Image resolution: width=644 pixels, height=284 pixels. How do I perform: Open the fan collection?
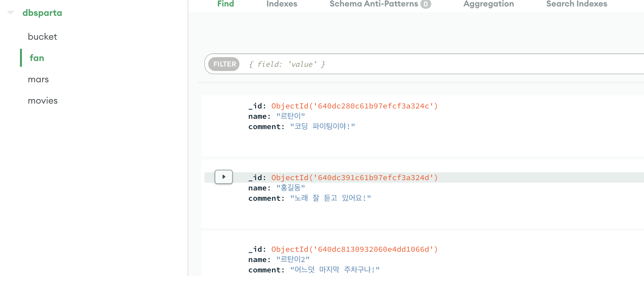[x=37, y=58]
